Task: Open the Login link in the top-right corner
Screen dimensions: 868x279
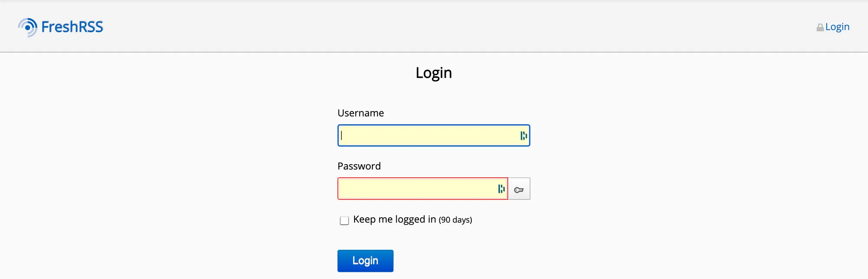Action: pyautogui.click(x=837, y=27)
